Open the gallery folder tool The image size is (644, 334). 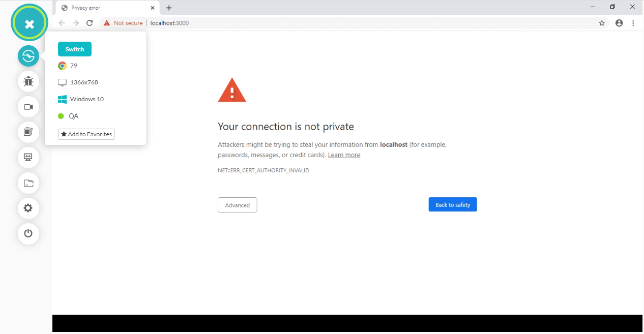[x=28, y=183]
